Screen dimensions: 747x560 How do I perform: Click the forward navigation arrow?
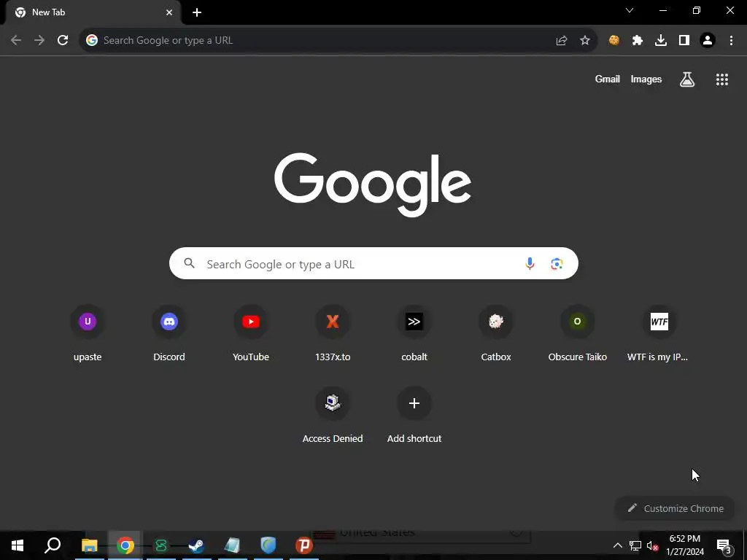point(39,41)
